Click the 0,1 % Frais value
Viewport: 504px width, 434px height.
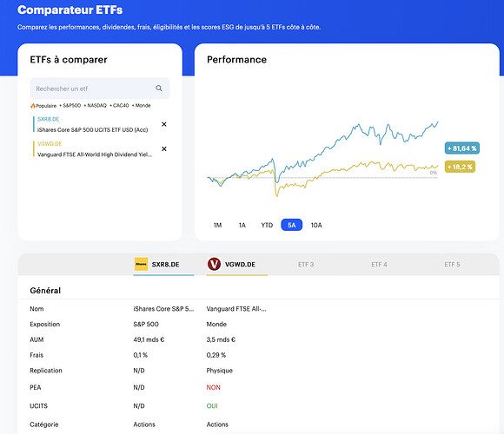tap(141, 355)
